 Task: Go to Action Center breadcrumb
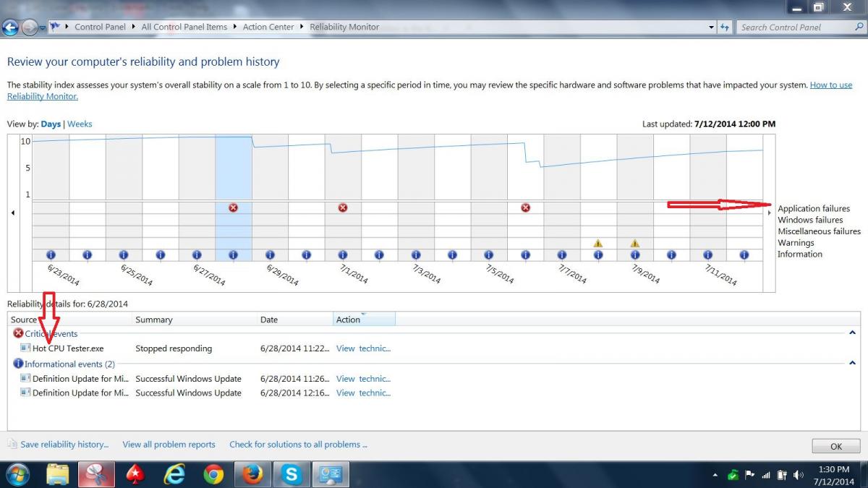point(268,27)
